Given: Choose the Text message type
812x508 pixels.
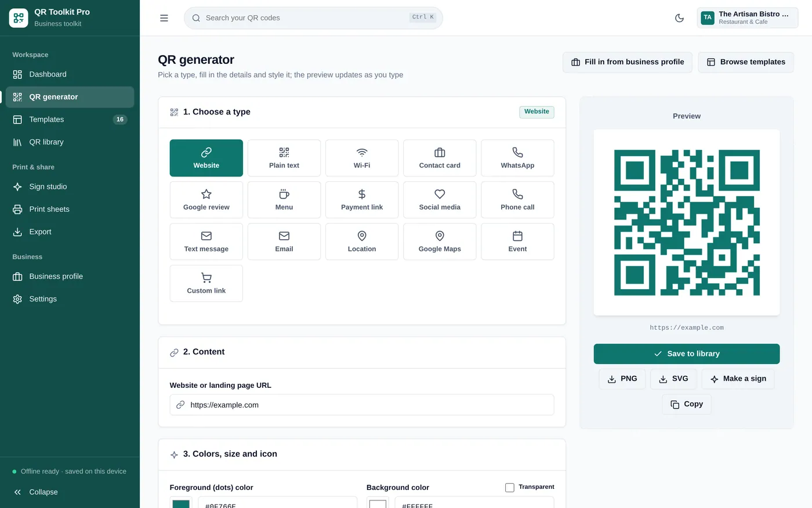Looking at the screenshot, I should pyautogui.click(x=206, y=242).
